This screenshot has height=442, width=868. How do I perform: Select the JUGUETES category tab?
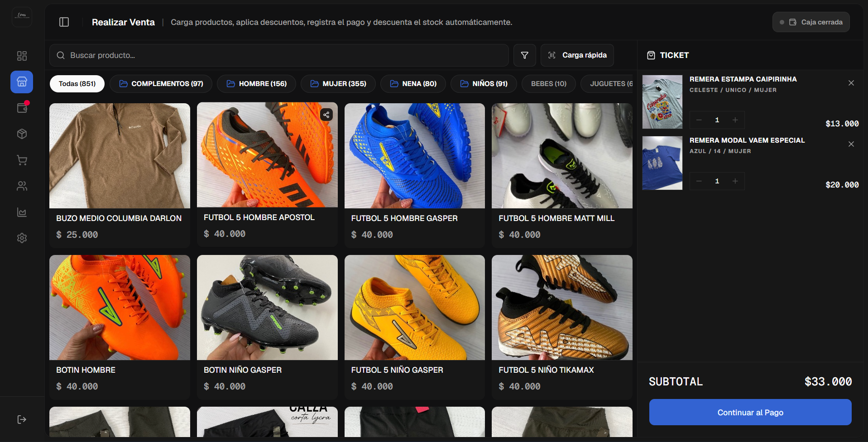coord(607,84)
